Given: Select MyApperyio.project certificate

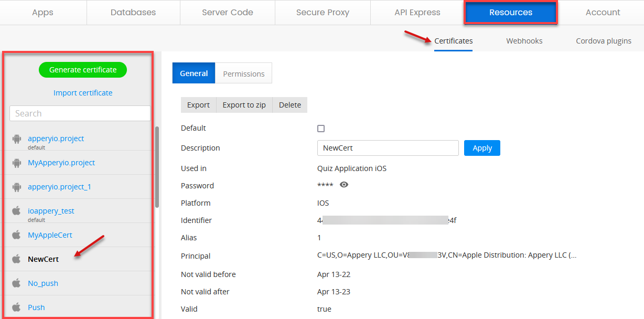Looking at the screenshot, I should click(61, 163).
